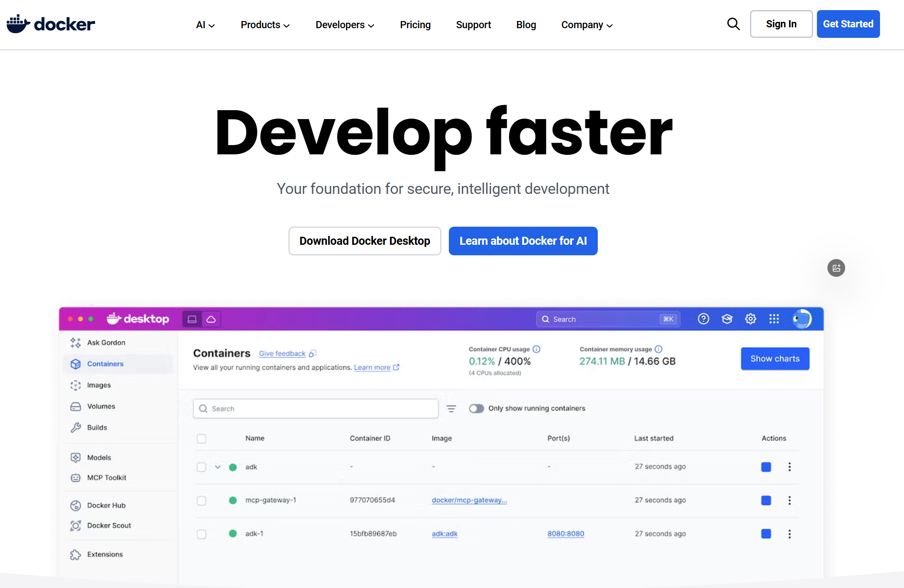Open the adk:adk image link
Viewport: 904px width, 588px height.
pyautogui.click(x=444, y=534)
